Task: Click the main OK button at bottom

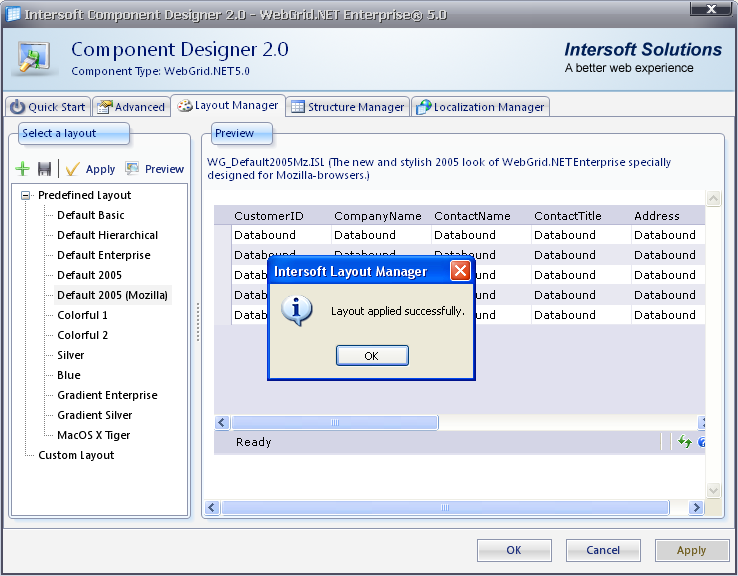Action: tap(514, 550)
